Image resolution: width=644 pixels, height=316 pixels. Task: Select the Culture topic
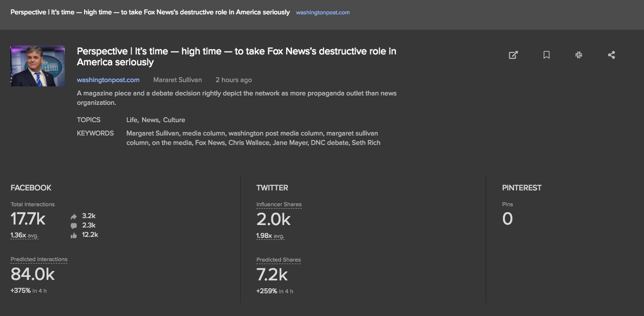[x=174, y=120]
